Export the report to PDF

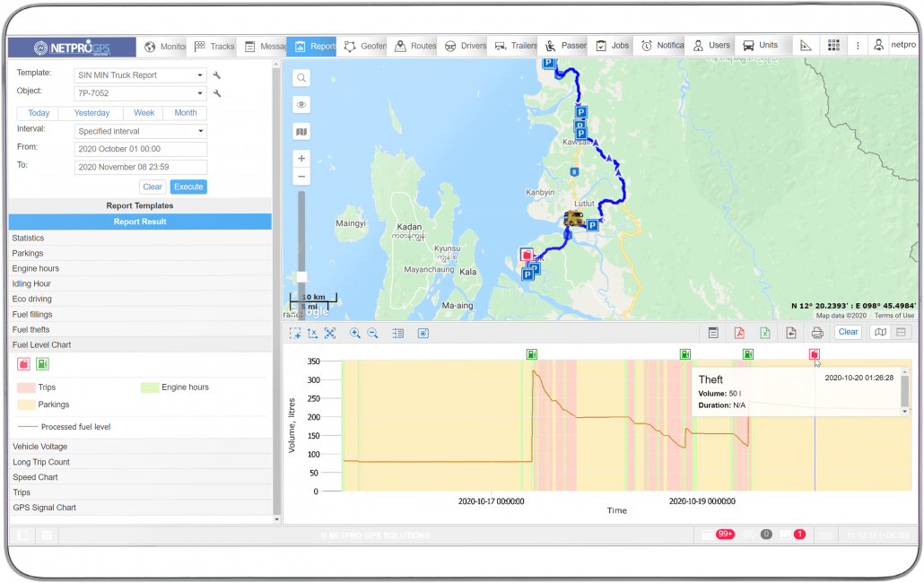coord(738,332)
